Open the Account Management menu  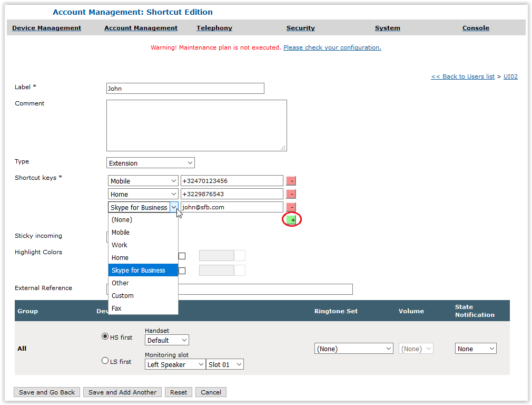(141, 28)
